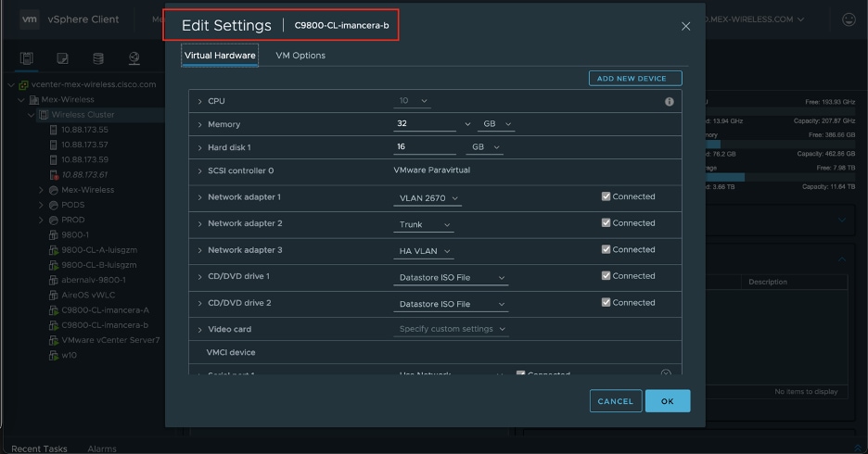
Task: Click Hard disk 1 size field
Action: [x=425, y=147]
